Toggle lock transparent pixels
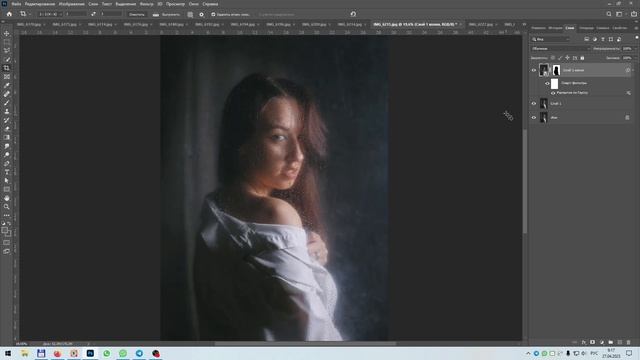 [x=553, y=58]
